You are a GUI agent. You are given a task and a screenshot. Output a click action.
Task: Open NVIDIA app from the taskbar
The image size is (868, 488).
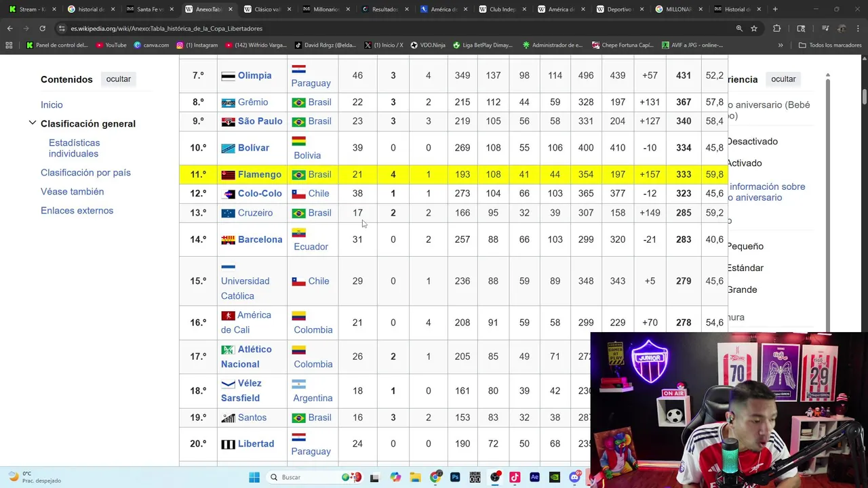click(555, 477)
